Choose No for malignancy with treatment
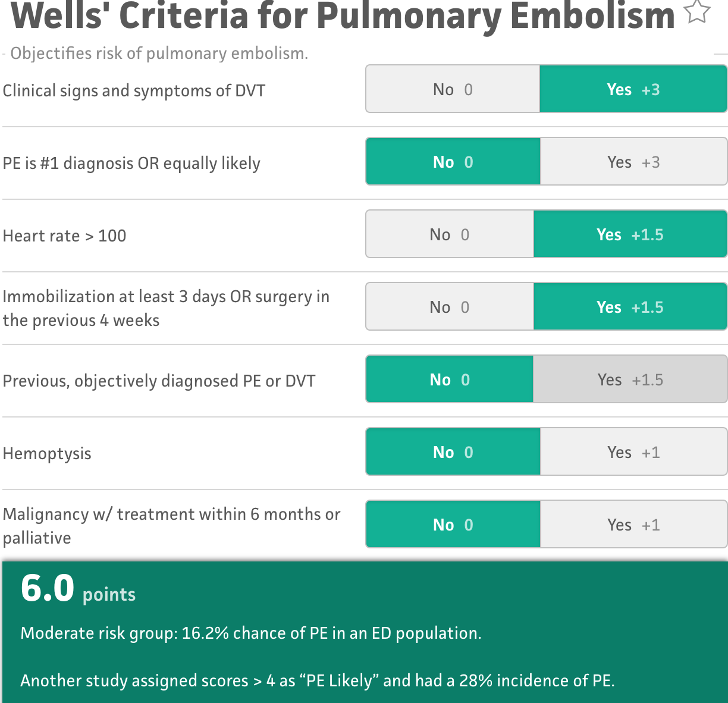 [453, 525]
